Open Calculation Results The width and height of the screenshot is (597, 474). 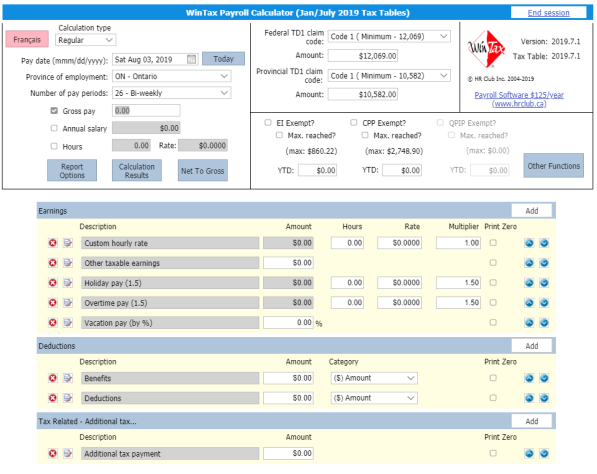tap(137, 171)
